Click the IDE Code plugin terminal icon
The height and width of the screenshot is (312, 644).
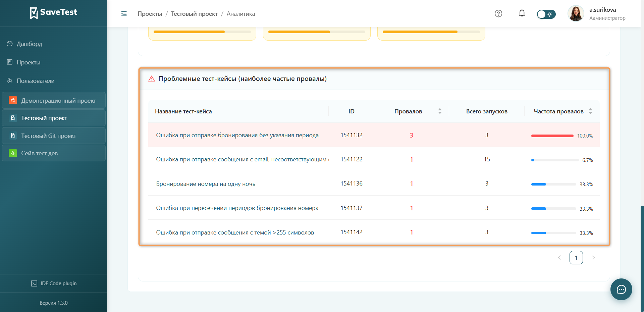pyautogui.click(x=34, y=283)
